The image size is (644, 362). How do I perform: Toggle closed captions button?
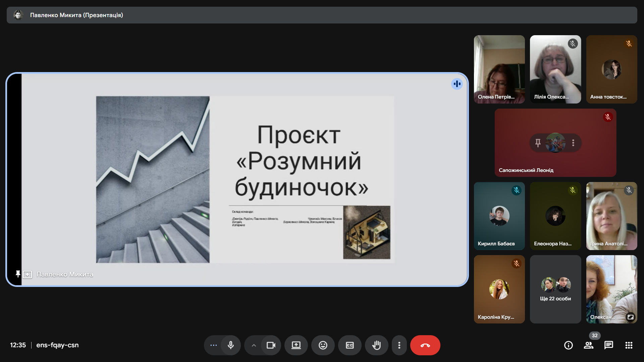pyautogui.click(x=350, y=345)
